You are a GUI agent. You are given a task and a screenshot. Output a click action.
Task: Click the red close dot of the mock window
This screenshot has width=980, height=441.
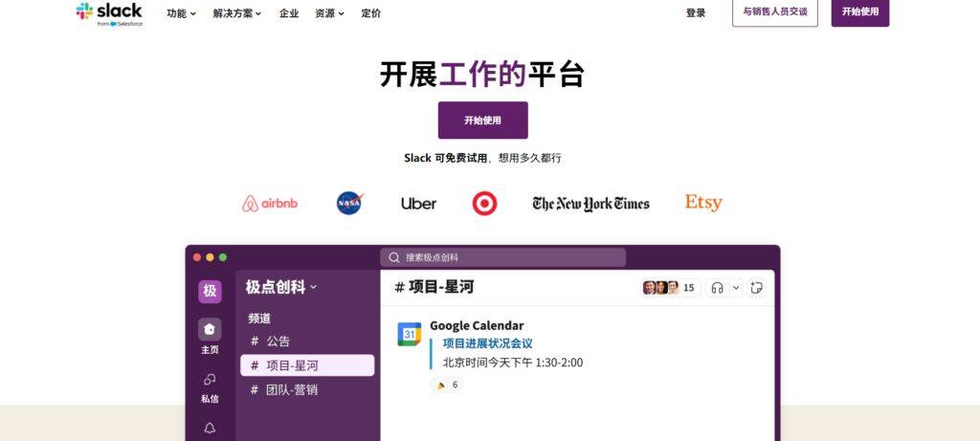[197, 257]
